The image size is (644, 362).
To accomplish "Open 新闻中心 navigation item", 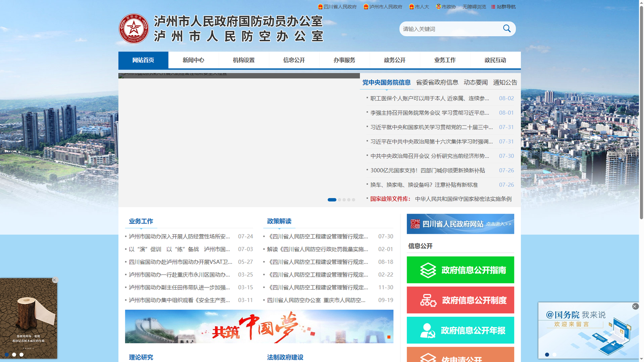I will [193, 60].
